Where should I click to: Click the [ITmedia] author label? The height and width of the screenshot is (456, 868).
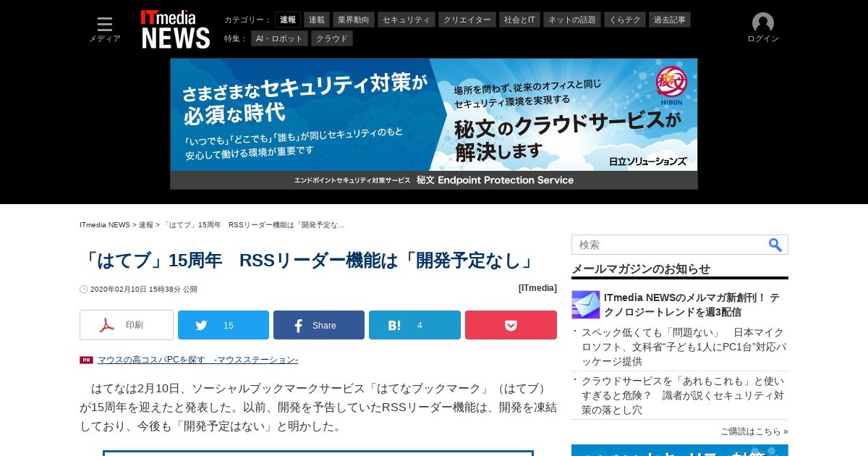537,288
